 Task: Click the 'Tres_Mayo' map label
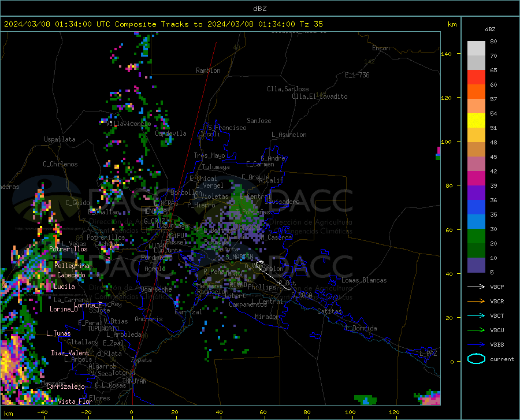209,155
